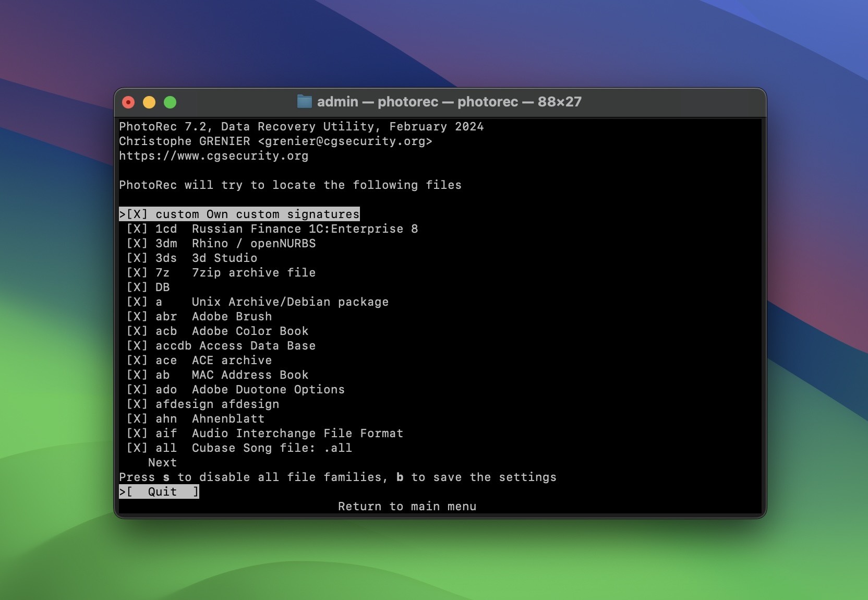Close the terminal window with red button
The image size is (868, 600).
coord(128,102)
